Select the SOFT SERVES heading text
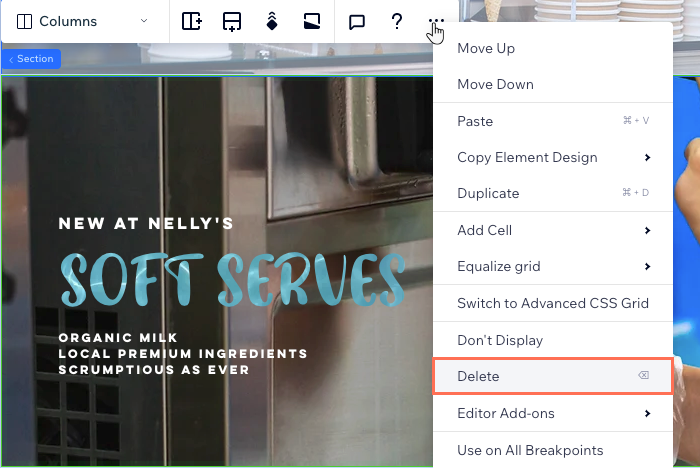Image resolution: width=700 pixels, height=468 pixels. click(233, 280)
